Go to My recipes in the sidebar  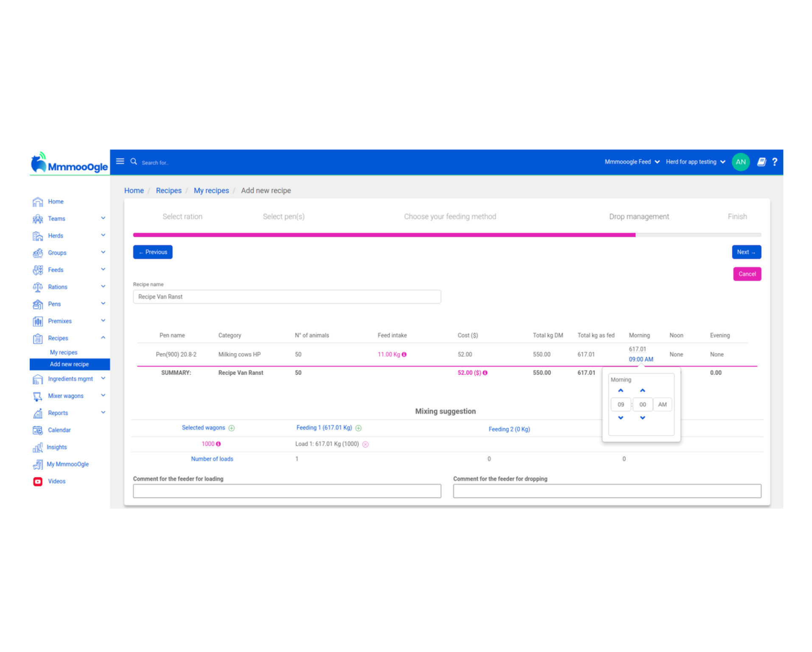[63, 352]
